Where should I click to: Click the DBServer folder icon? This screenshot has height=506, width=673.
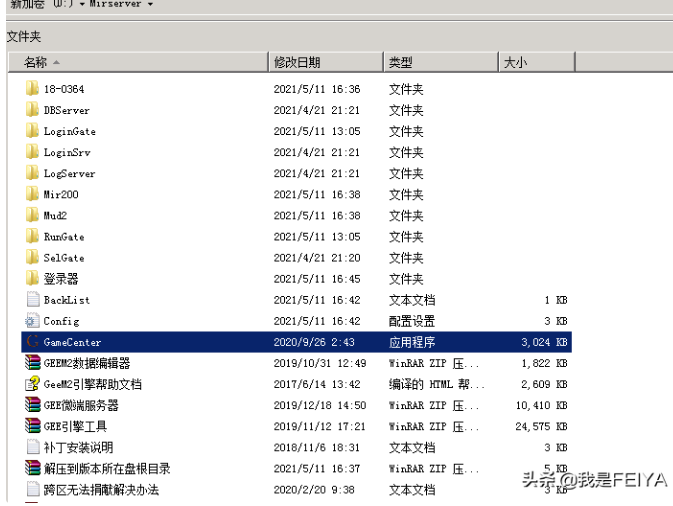[x=32, y=109]
